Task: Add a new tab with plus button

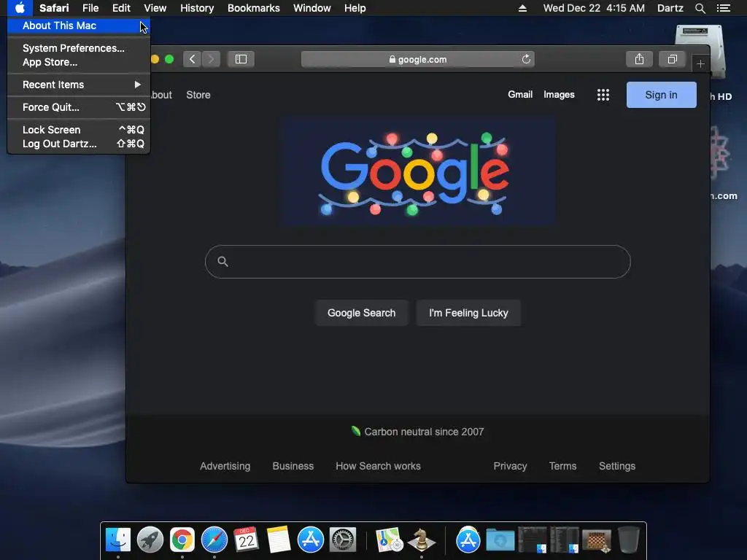Action: 700,64
